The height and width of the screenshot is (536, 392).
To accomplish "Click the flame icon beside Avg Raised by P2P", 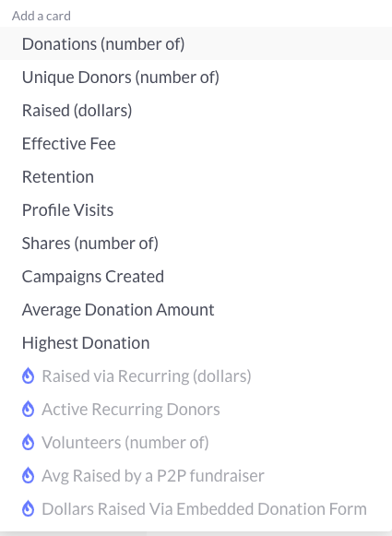I will (x=28, y=475).
